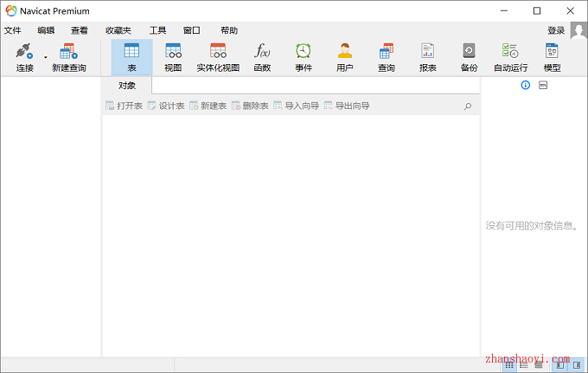Click the Navicat Premium logo icon

coord(11,11)
